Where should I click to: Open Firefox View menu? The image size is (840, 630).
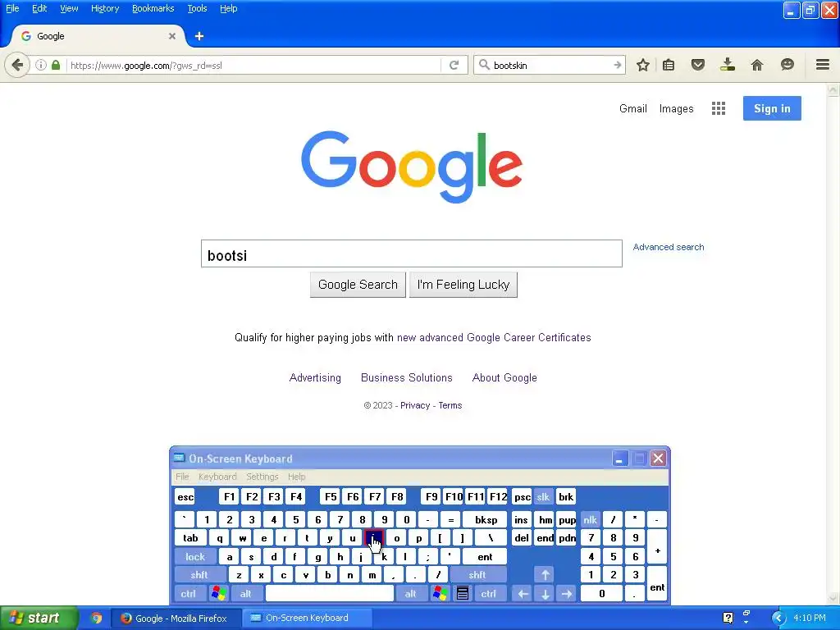(69, 8)
